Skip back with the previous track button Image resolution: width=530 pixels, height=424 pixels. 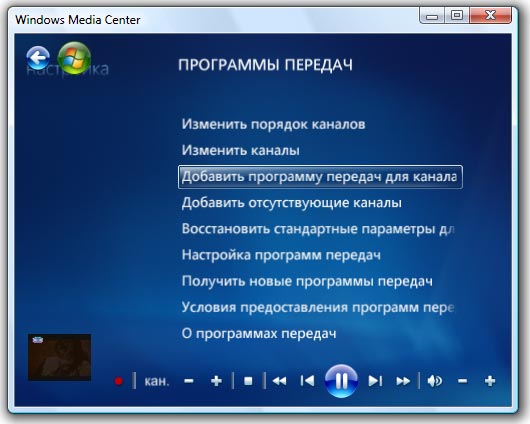pyautogui.click(x=308, y=381)
